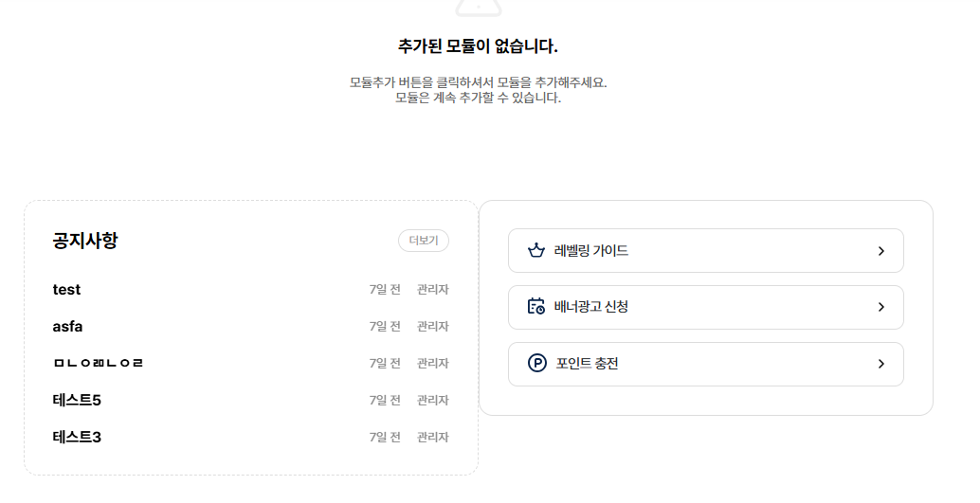
Task: Open the 레벨링 가이드 link
Action: point(706,251)
